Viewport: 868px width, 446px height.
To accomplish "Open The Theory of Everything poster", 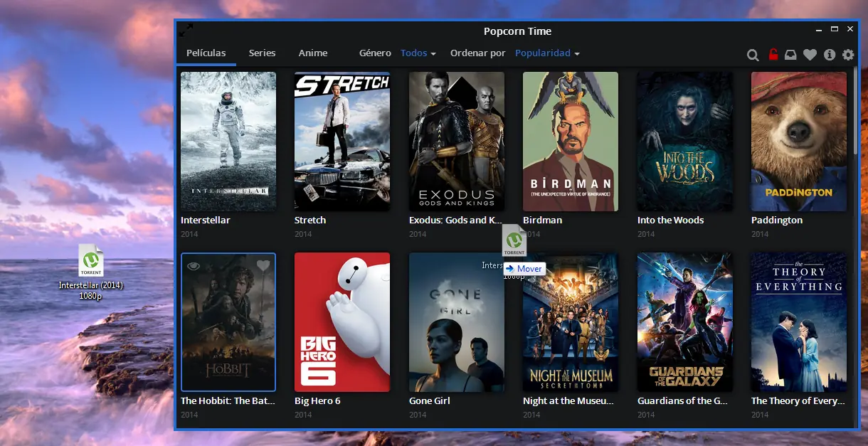I will click(799, 322).
